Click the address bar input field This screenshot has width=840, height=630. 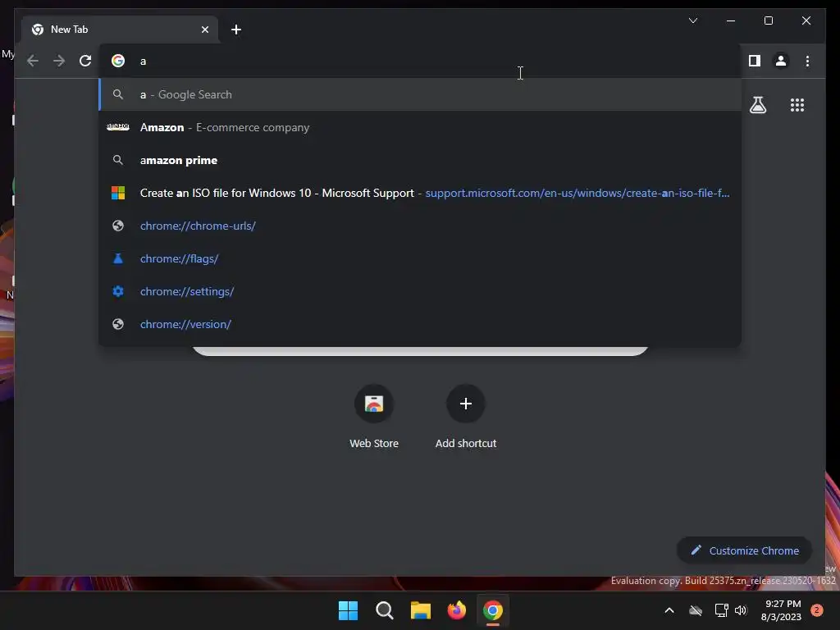421,61
